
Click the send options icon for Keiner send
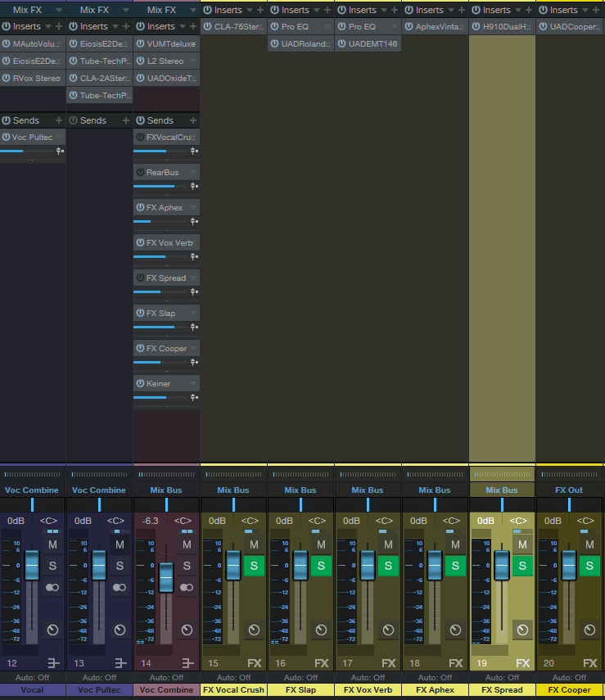tap(194, 397)
